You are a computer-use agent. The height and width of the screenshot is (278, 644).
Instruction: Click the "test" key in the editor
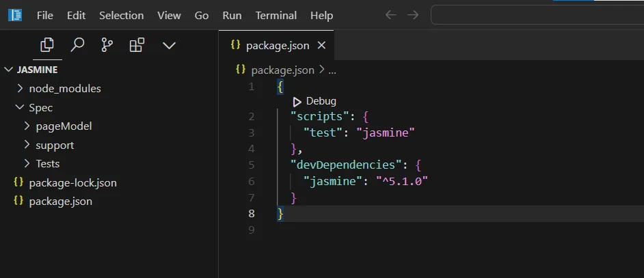[x=323, y=133]
